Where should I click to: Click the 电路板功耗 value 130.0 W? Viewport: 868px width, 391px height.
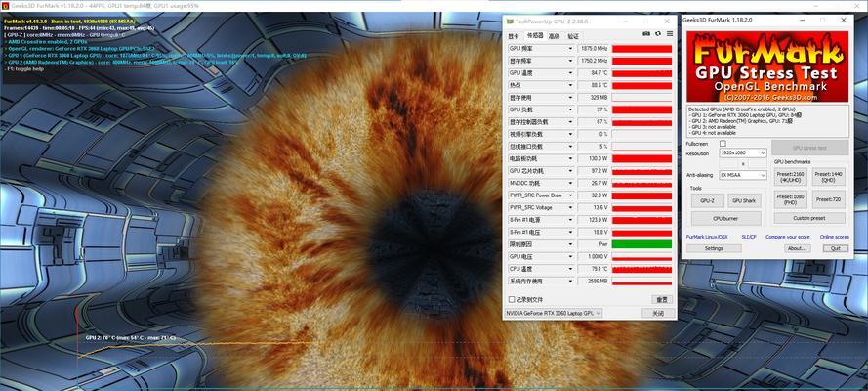pyautogui.click(x=593, y=159)
